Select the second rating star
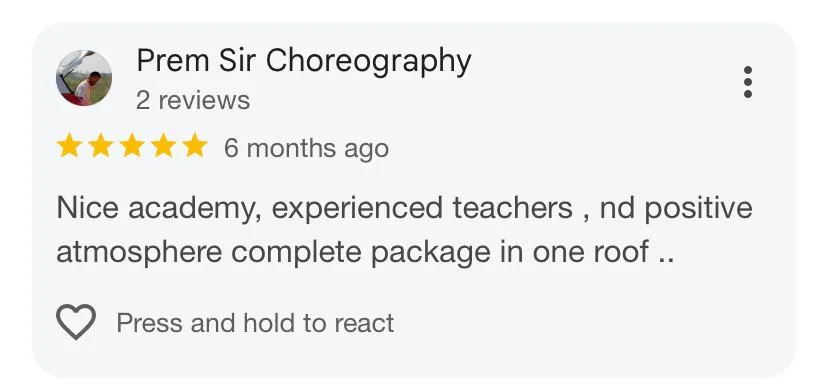Screen dimensions: 828x392 tap(100, 146)
